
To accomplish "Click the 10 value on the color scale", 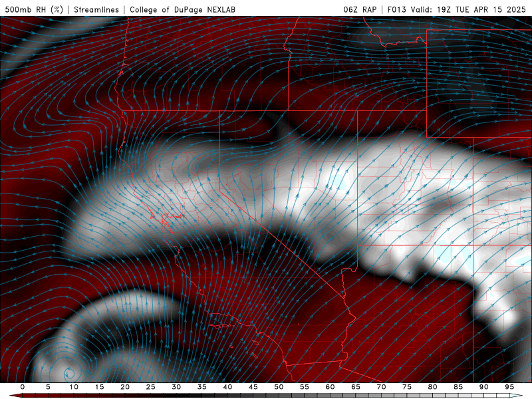I will 74,387.
